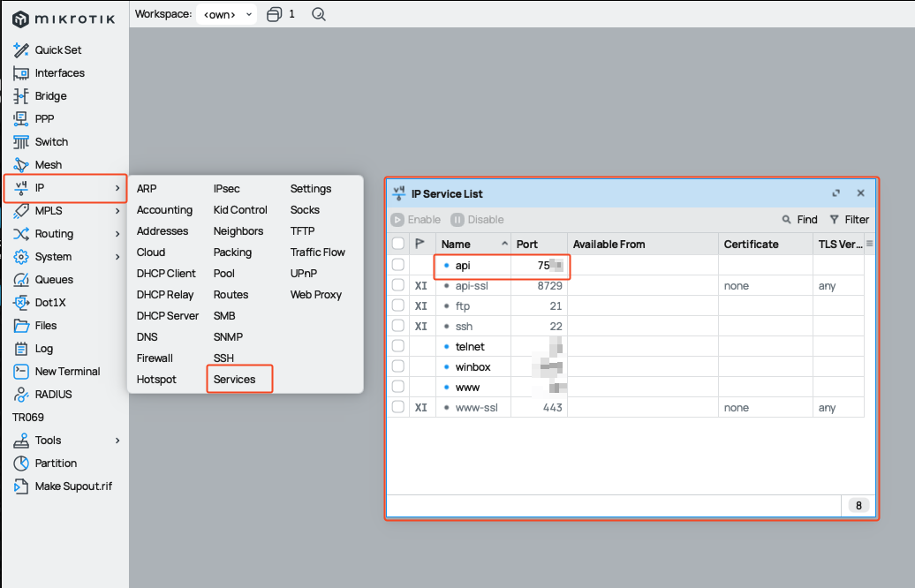Toggle the select-all checkbox in table header
Screen dimensions: 915x588
point(398,244)
